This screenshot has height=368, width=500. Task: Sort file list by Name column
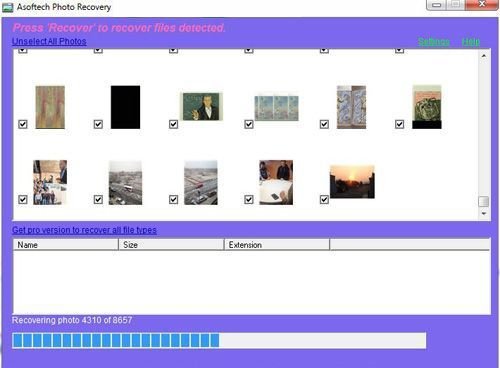pos(66,245)
